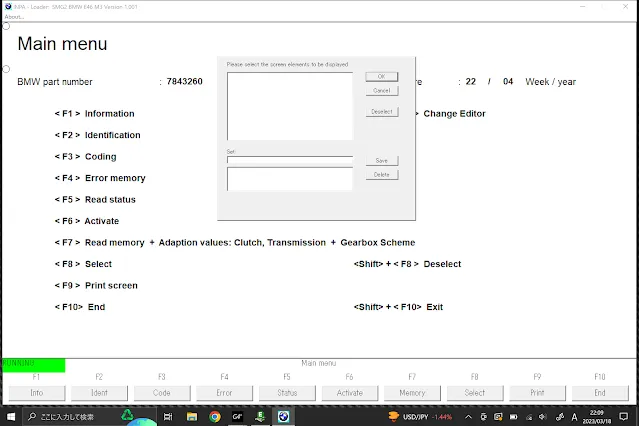The height and width of the screenshot is (426, 639).
Task: Click the '< F1 > Information' text
Action: click(95, 114)
